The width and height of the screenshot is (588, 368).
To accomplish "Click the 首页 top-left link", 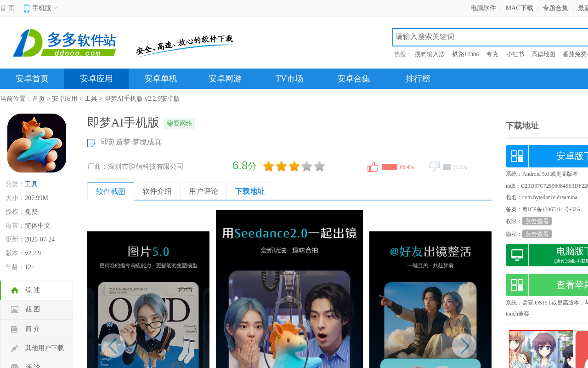I will point(7,8).
